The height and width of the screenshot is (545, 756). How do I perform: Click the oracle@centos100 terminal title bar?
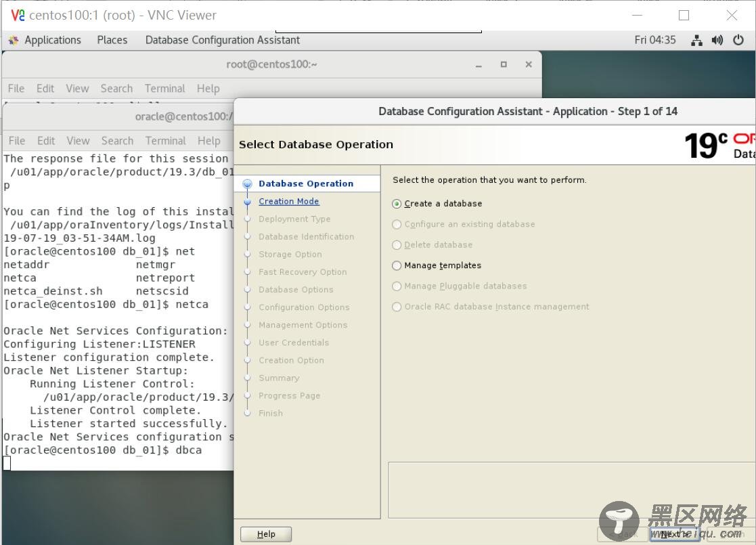(118, 116)
